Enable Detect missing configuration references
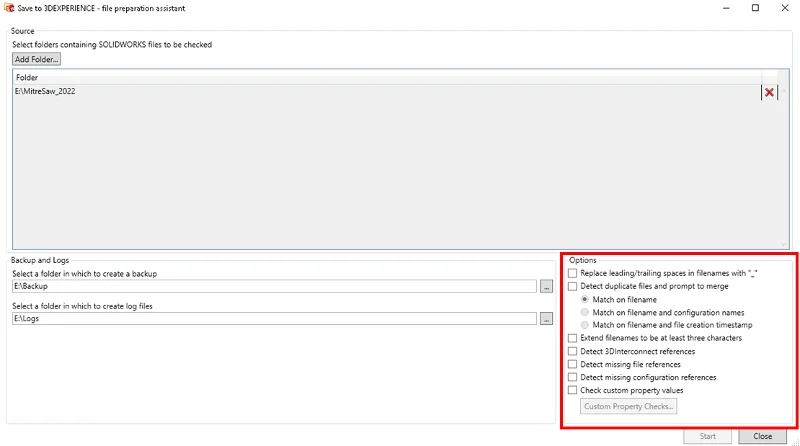800x446 pixels. [x=572, y=377]
